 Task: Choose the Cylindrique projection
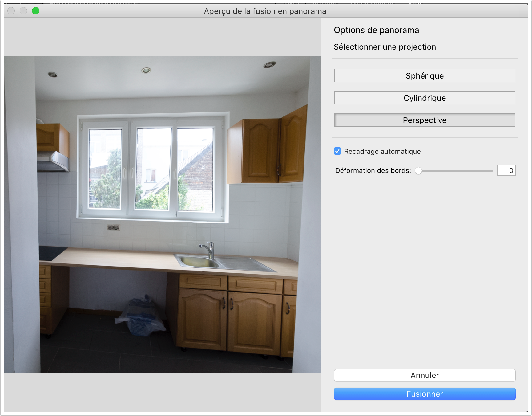point(425,98)
